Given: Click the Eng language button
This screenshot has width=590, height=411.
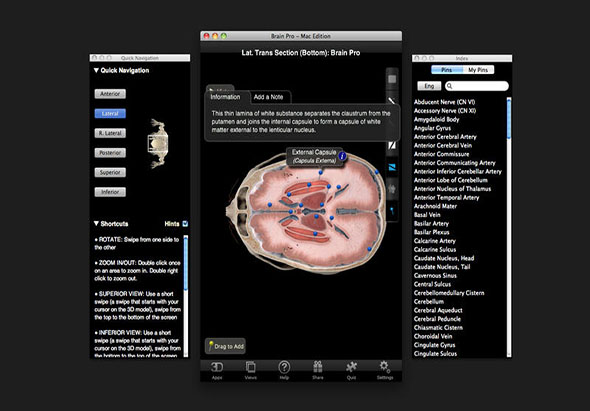Looking at the screenshot, I should tap(429, 86).
